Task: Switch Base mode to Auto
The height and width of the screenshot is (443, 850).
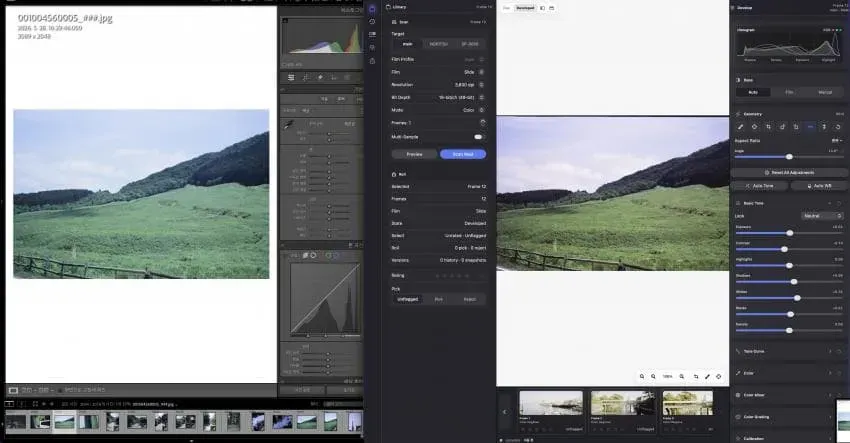Action: coord(753,93)
